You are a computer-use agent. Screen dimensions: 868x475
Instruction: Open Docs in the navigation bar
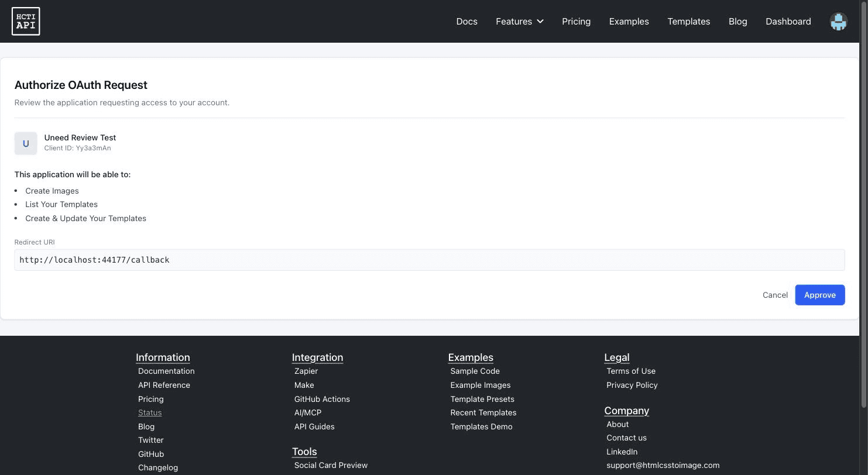coord(466,22)
